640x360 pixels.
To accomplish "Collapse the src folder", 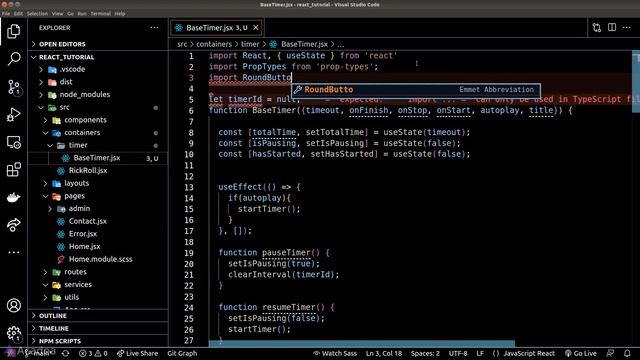I will [x=98, y=107].
